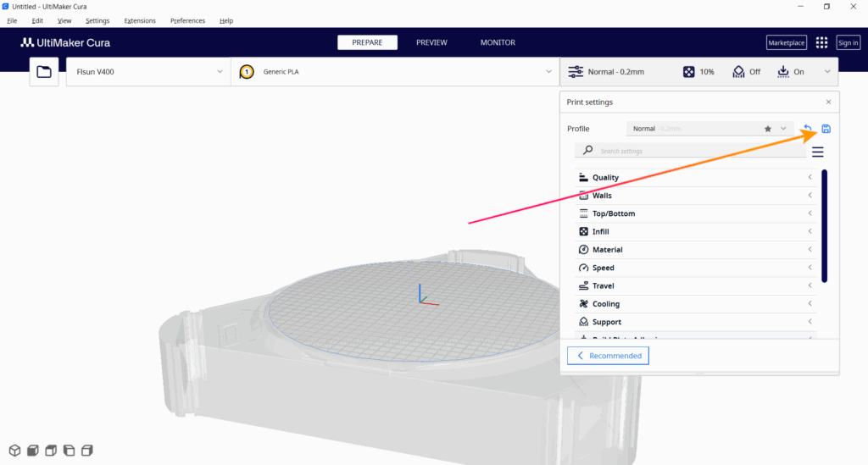Click the infill 10% icon
This screenshot has width=868, height=465.
688,72
